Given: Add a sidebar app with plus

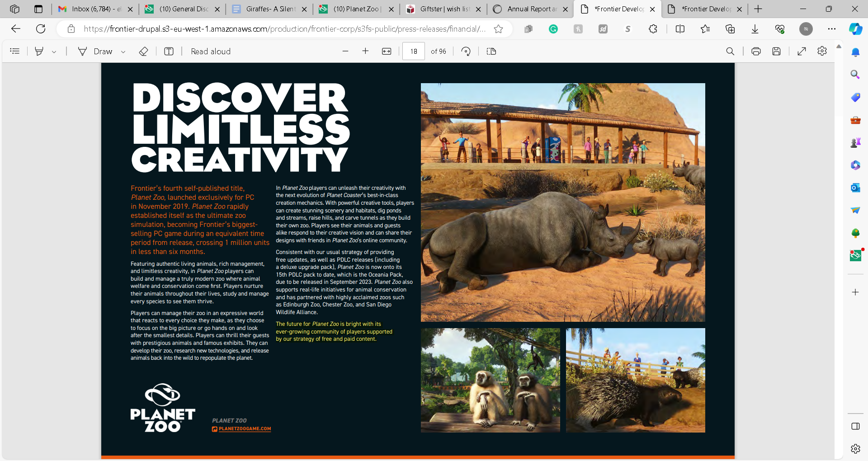Looking at the screenshot, I should point(855,292).
